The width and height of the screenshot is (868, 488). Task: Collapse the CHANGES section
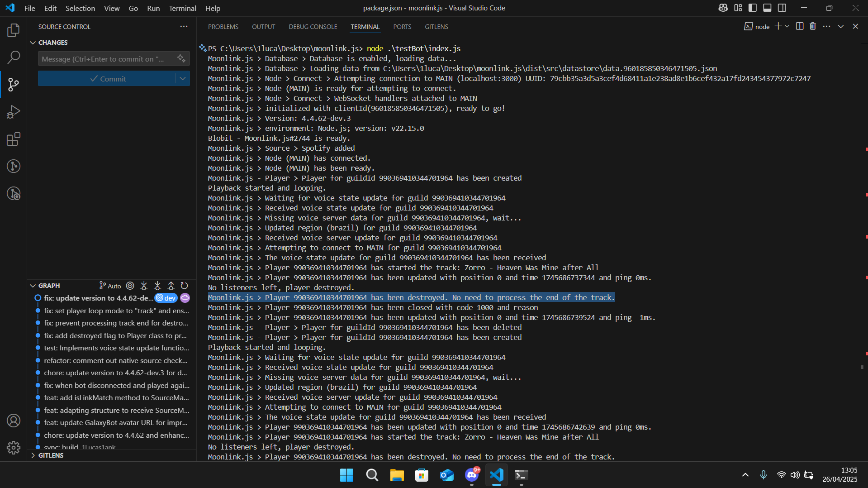click(33, 43)
